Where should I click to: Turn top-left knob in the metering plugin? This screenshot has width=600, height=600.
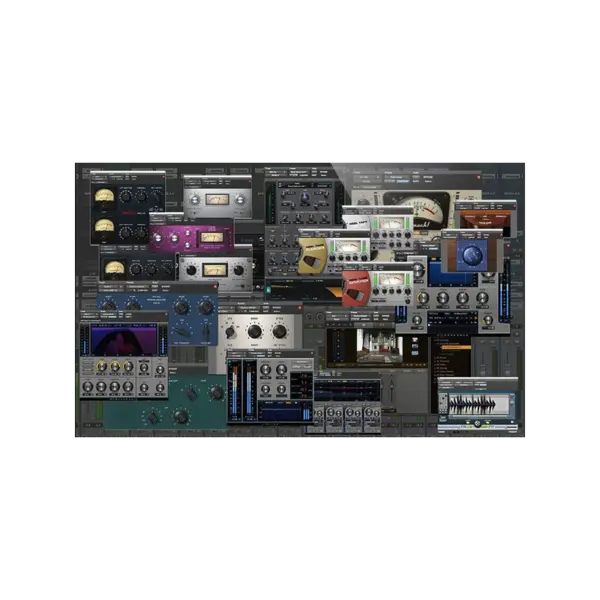(265, 370)
